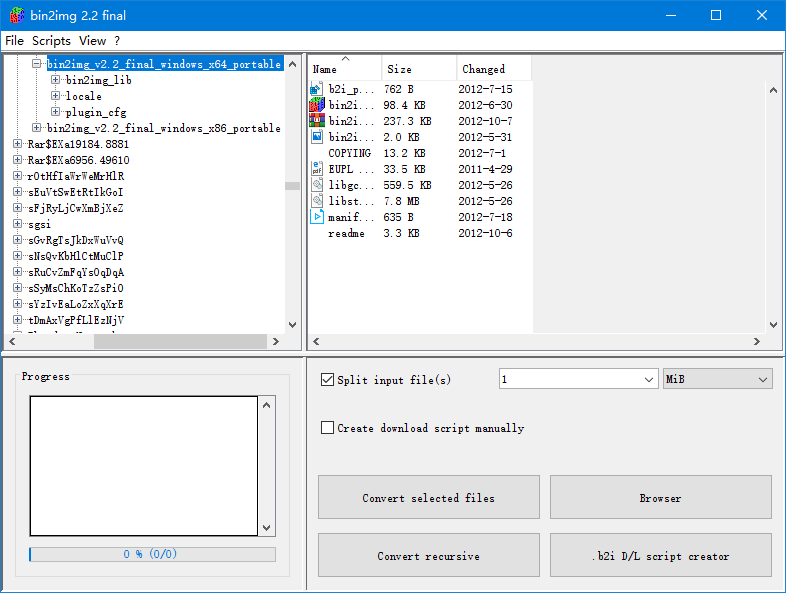Expand the sgsi folder node
Image resolution: width=786 pixels, height=593 pixels.
pos(18,224)
